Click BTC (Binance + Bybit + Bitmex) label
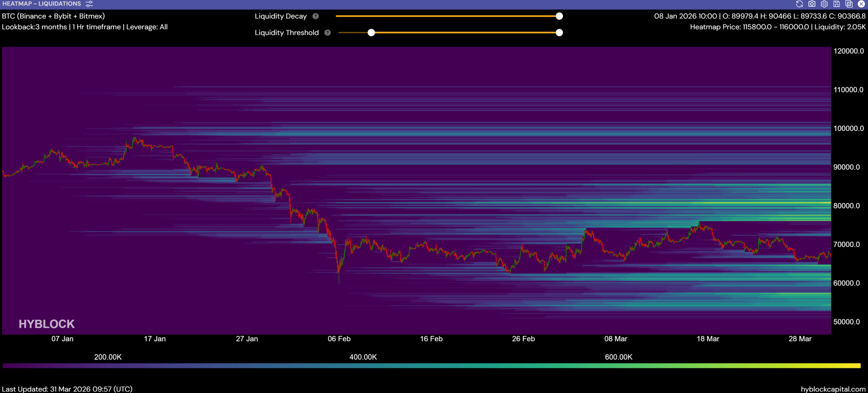 pyautogui.click(x=53, y=16)
